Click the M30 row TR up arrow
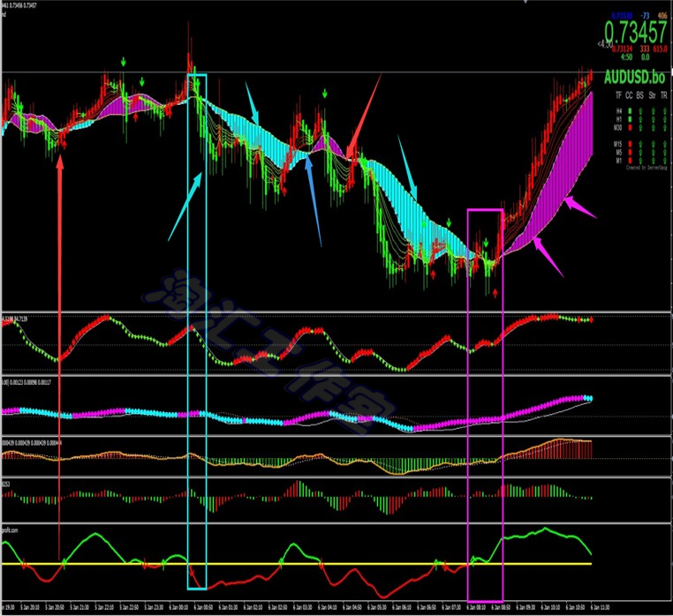 pyautogui.click(x=665, y=128)
